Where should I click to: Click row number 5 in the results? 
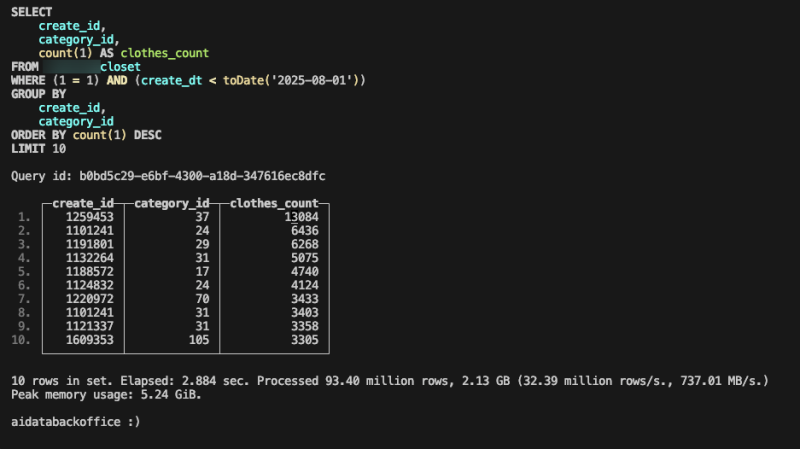pos(25,272)
